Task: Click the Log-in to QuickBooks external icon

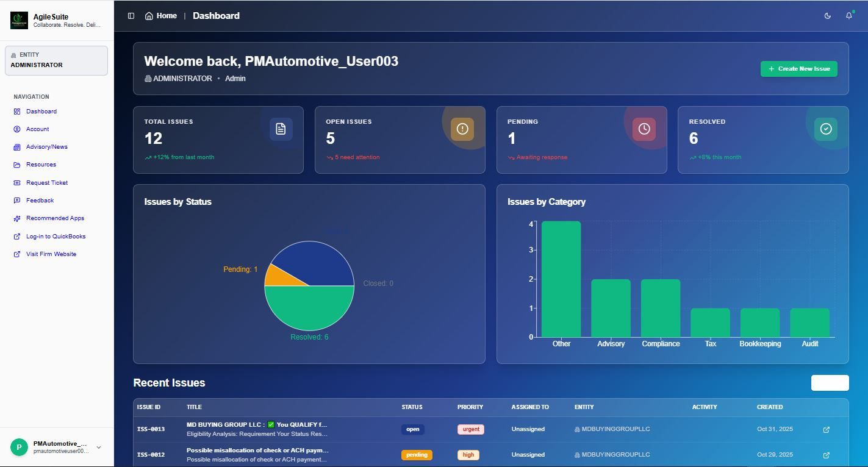Action: [x=17, y=237]
